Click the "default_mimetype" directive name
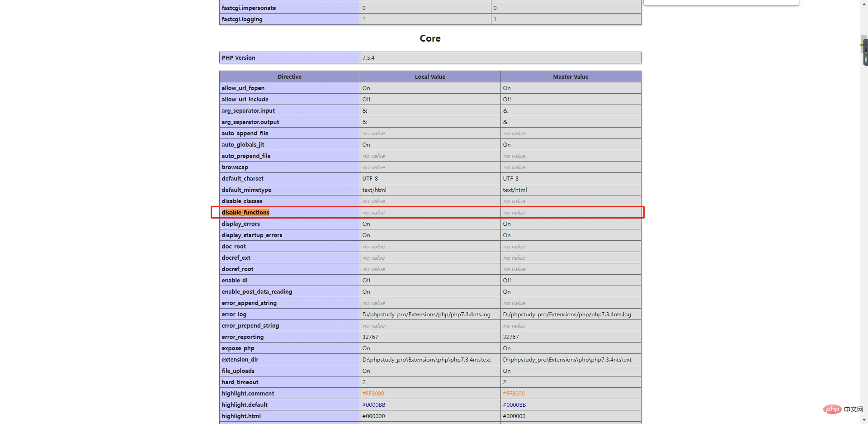The height and width of the screenshot is (424, 868). pos(246,190)
